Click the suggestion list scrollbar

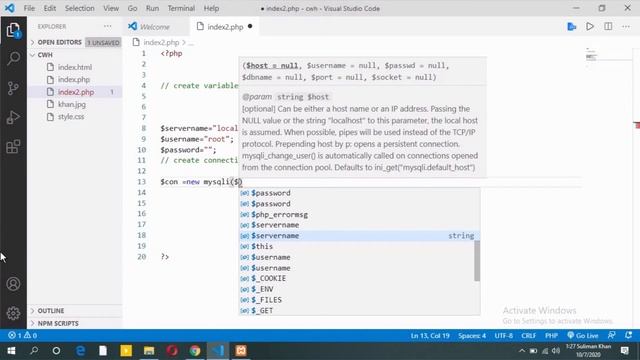pyautogui.click(x=477, y=261)
